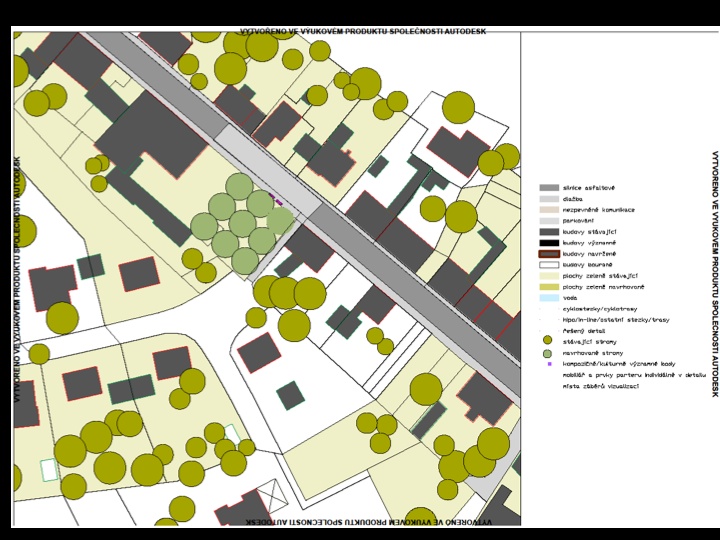Click the legend line 'mobiliář a prvky parteru'

(x=634, y=375)
